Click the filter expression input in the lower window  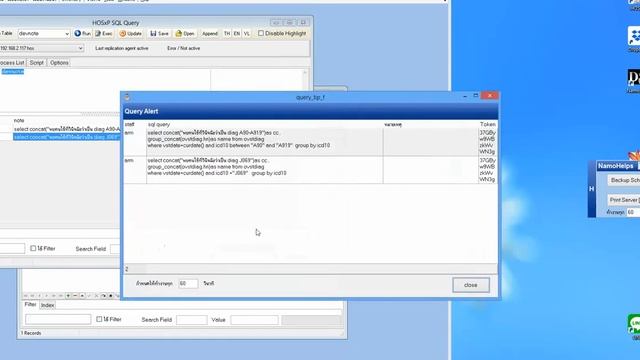click(58, 320)
